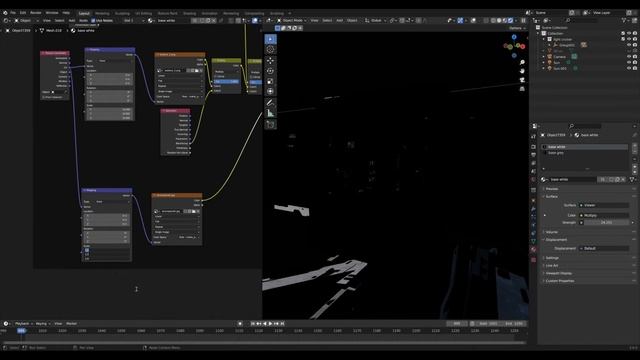This screenshot has width=640, height=360.
Task: Select the Annotate tool in viewport toolbar
Action: click(270, 103)
